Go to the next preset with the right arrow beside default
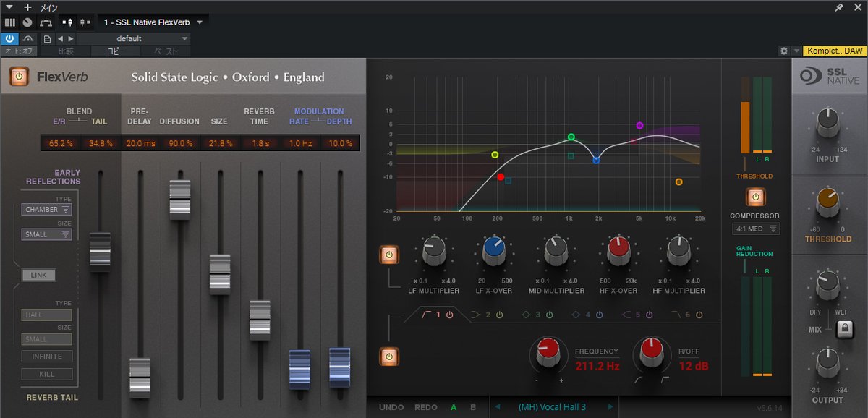 coord(70,38)
